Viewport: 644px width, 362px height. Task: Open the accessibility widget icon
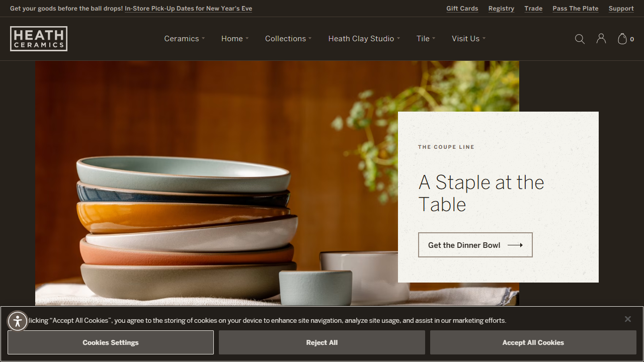coord(18,321)
